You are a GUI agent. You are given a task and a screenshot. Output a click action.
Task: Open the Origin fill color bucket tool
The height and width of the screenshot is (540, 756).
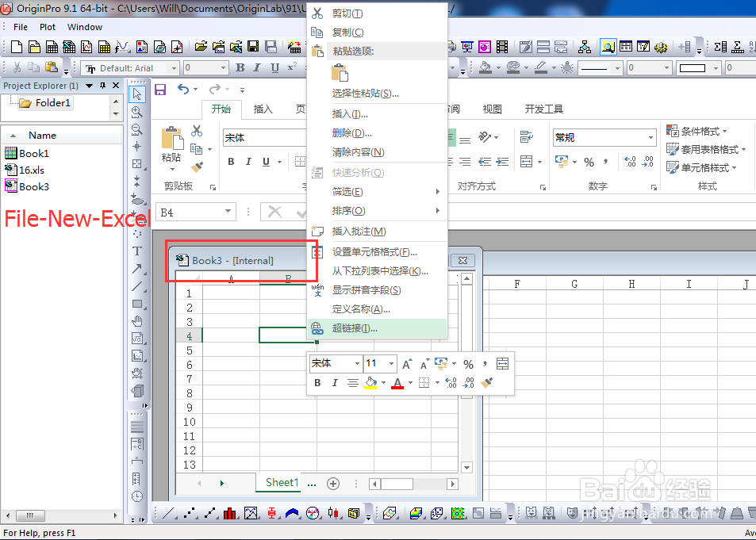point(485,68)
